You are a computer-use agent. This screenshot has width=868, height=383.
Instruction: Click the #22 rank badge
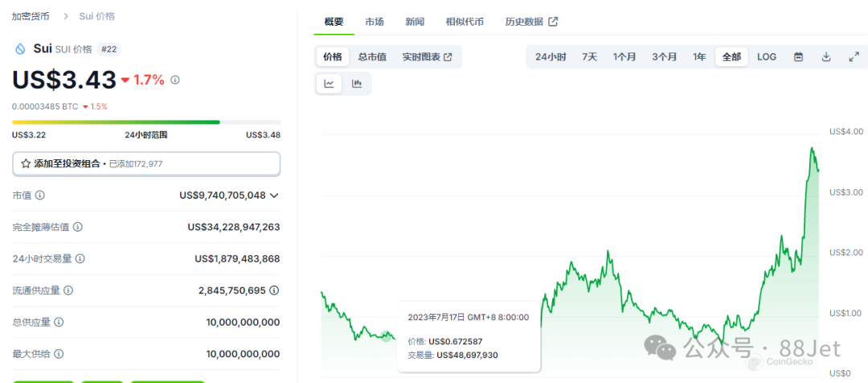pos(108,49)
